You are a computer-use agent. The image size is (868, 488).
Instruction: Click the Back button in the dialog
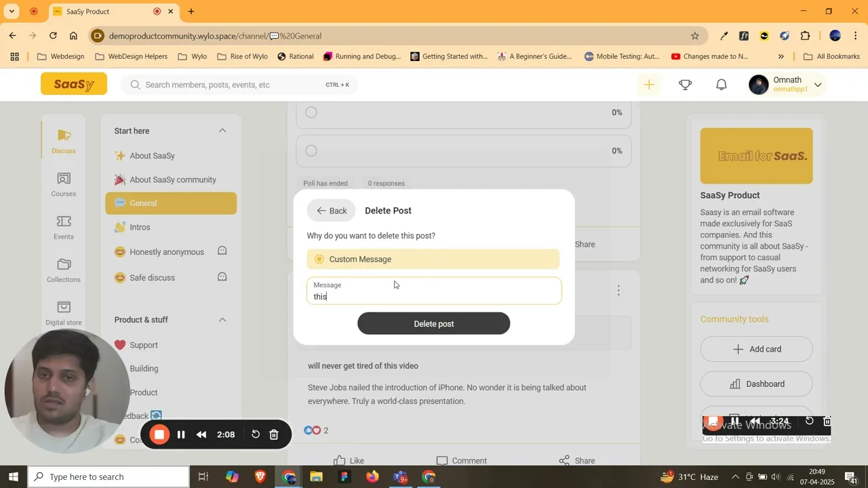(x=332, y=211)
